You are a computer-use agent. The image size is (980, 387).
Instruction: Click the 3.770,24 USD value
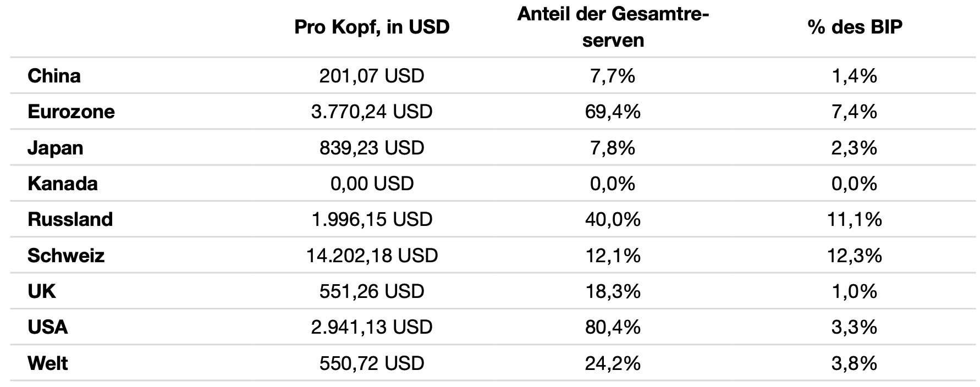coord(372,112)
